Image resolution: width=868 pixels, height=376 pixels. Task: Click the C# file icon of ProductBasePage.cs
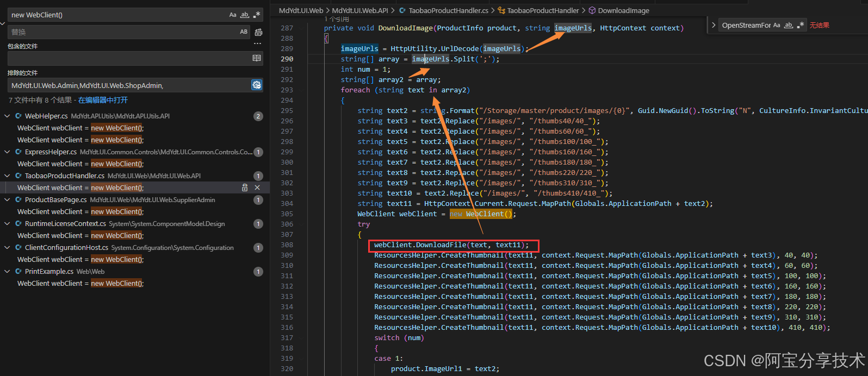click(x=18, y=199)
